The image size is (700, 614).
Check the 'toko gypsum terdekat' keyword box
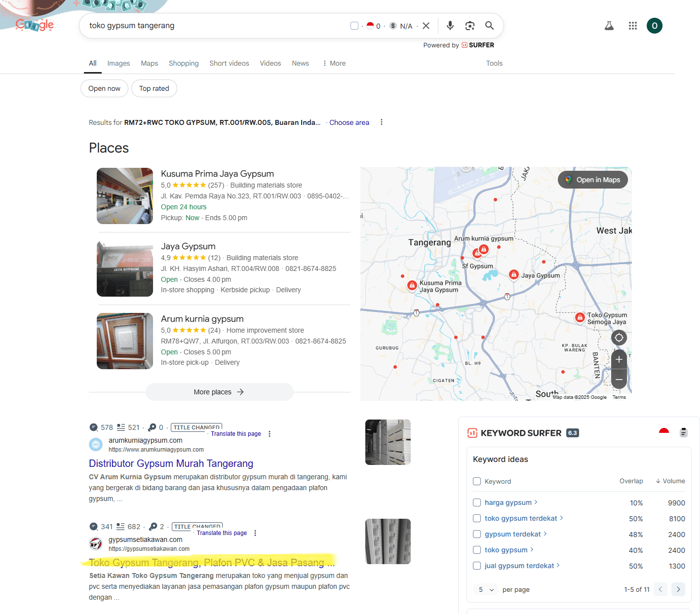(477, 518)
